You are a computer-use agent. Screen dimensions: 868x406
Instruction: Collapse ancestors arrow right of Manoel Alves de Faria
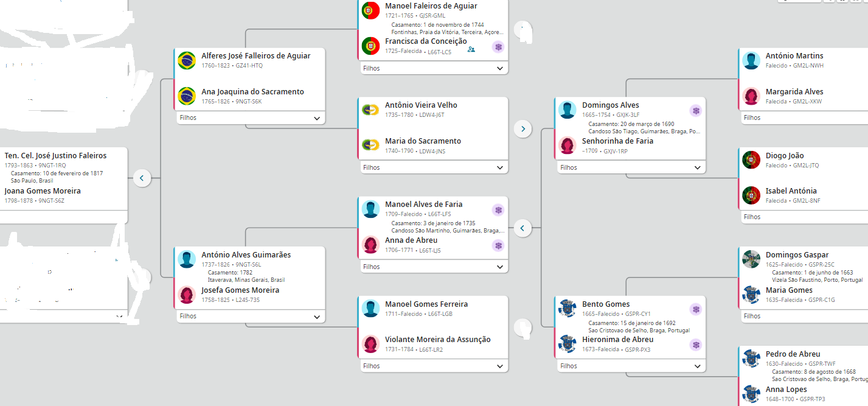523,228
